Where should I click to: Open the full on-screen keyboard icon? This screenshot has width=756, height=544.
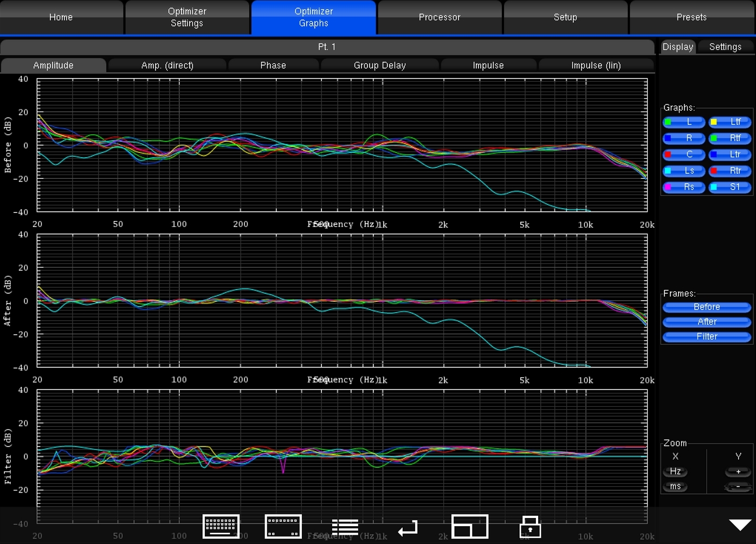(x=221, y=526)
